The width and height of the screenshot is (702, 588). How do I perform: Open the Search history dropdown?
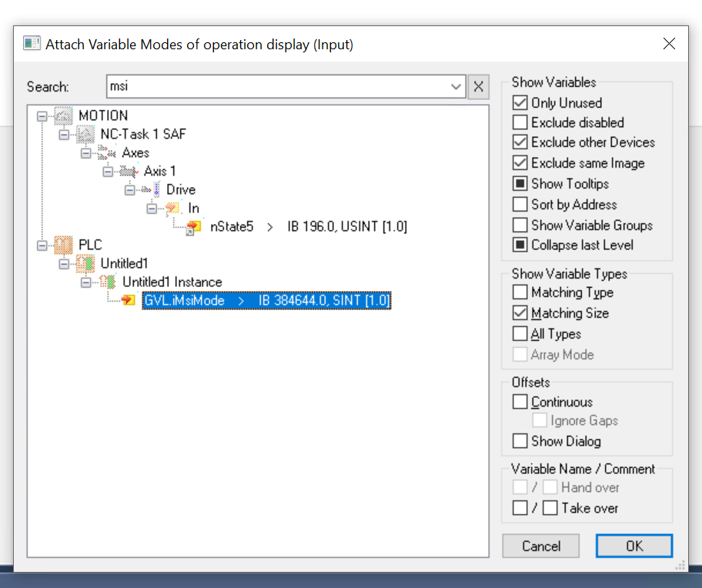pyautogui.click(x=456, y=86)
